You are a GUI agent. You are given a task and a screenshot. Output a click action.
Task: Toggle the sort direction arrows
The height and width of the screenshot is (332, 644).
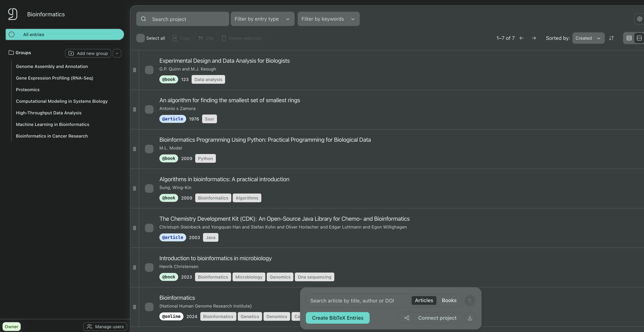[612, 38]
